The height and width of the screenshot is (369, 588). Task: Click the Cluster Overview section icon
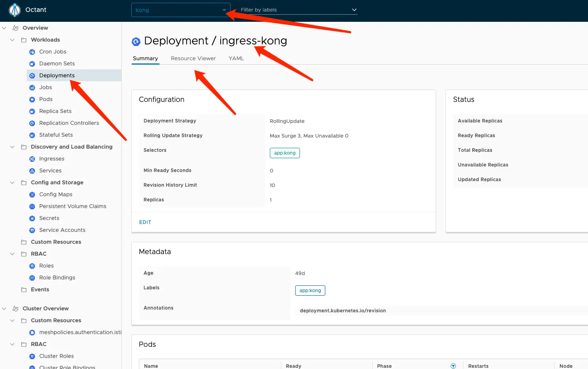15,309
